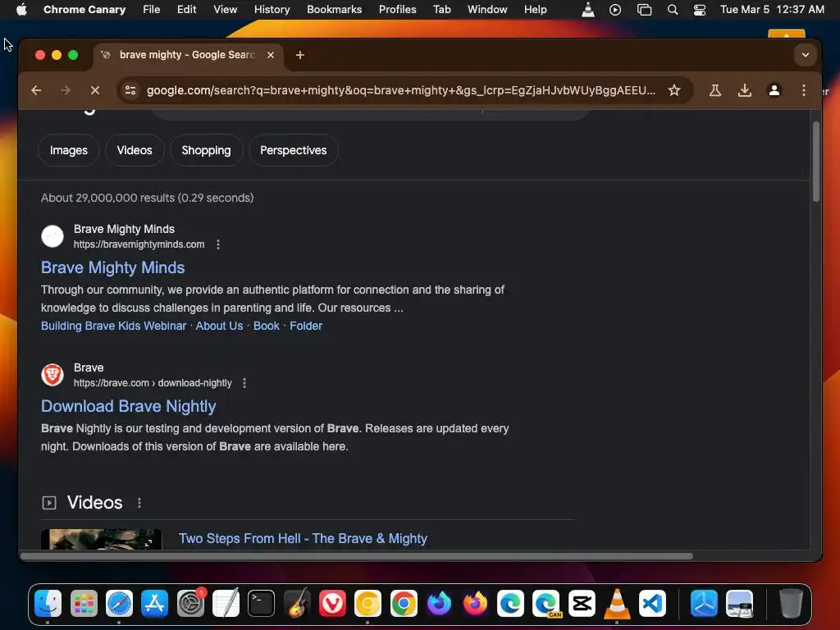Click the forward navigation arrow
The width and height of the screenshot is (840, 630).
click(66, 90)
